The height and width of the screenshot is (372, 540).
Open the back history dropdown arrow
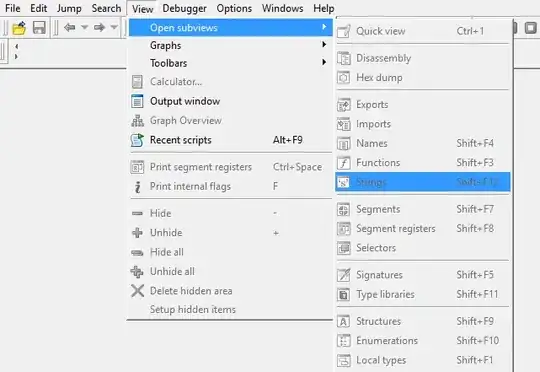point(85,27)
